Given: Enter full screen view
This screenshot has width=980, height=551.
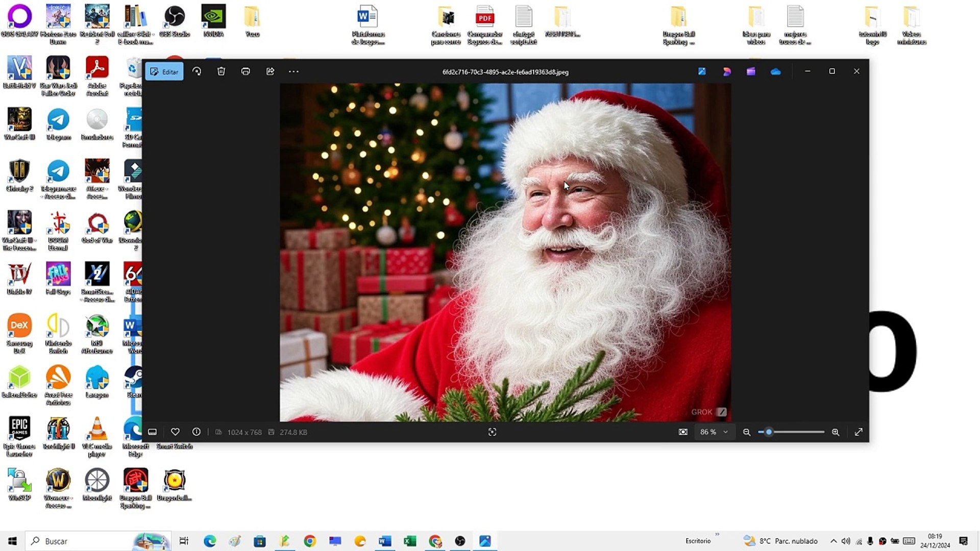Looking at the screenshot, I should click(859, 432).
